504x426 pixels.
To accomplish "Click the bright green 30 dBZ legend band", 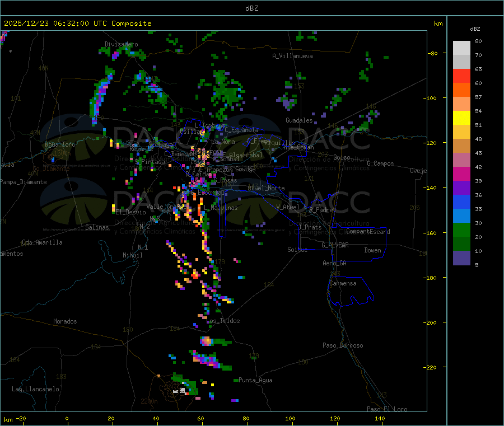I will (x=461, y=230).
